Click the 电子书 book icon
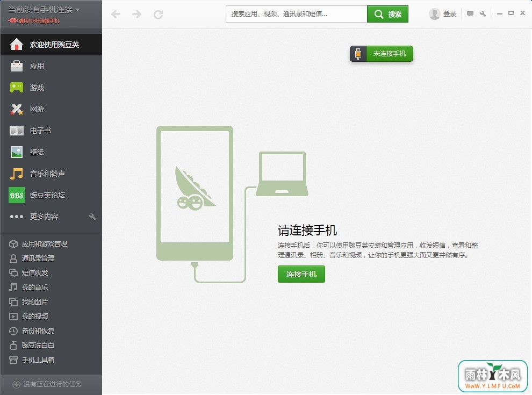This screenshot has height=395, width=532. [16, 131]
